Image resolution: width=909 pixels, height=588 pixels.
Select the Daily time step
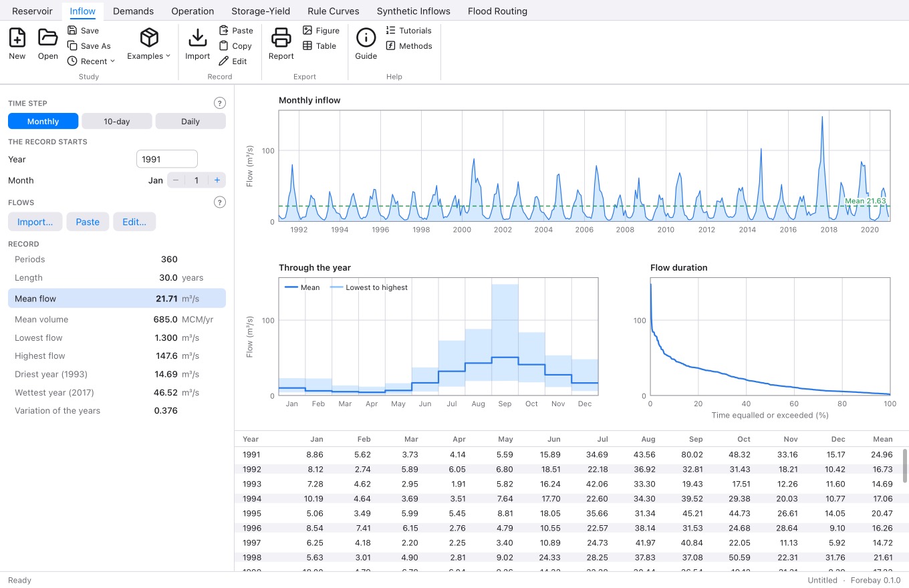point(190,121)
